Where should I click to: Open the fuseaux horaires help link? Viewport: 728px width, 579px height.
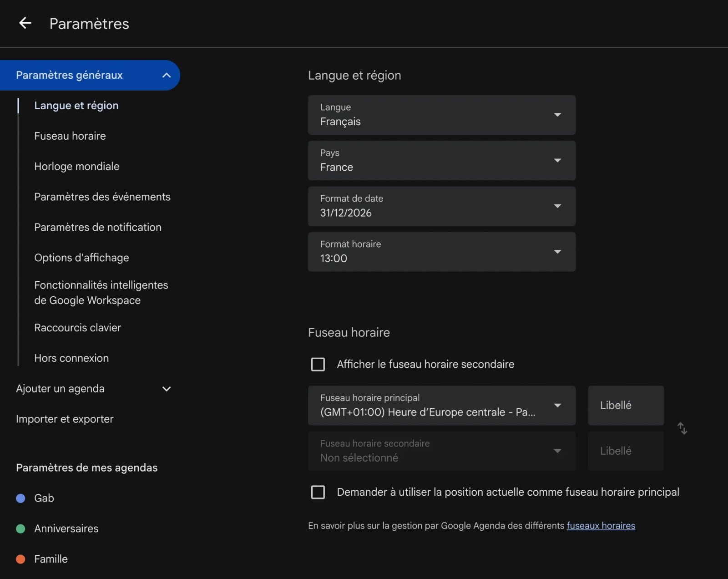(x=601, y=526)
